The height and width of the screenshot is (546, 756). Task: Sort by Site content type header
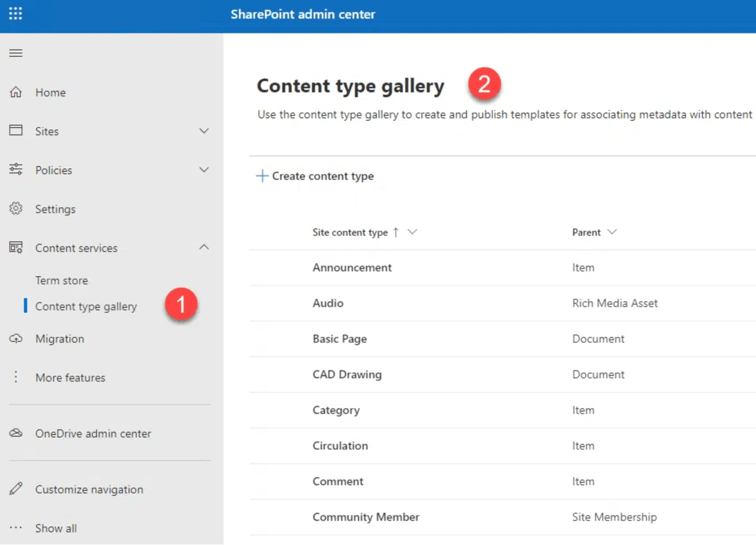(350, 233)
